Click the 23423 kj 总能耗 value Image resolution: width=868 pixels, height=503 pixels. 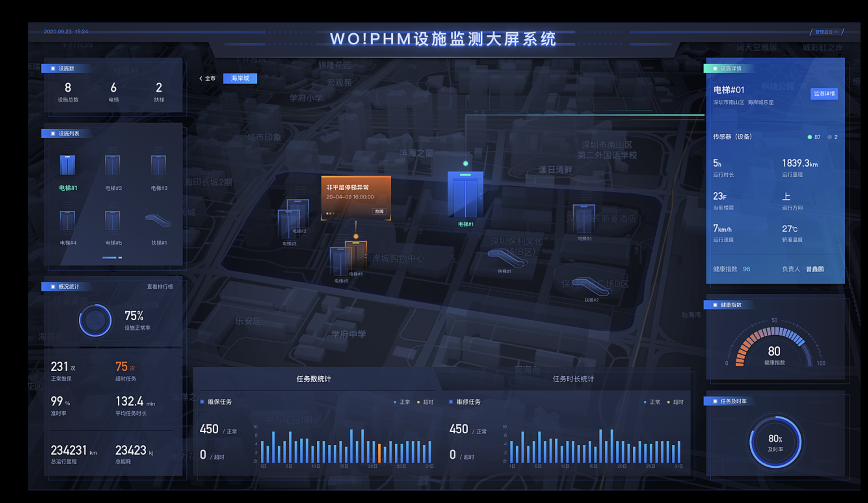point(134,450)
